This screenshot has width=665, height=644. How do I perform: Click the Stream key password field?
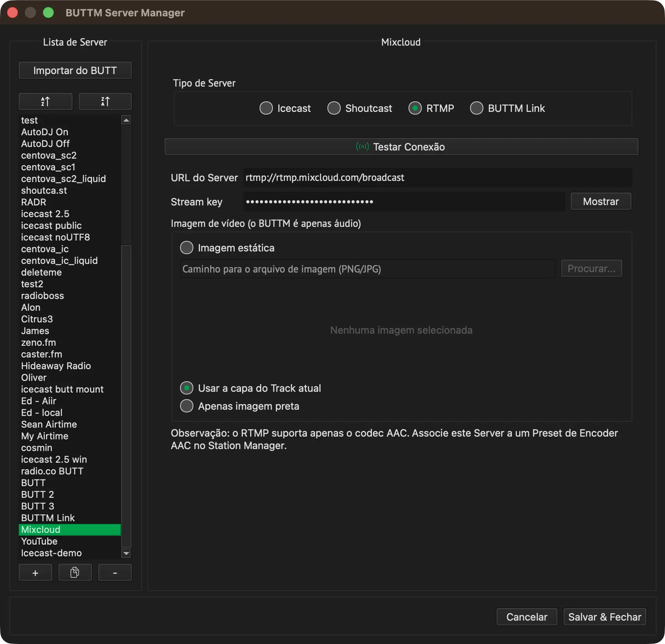coord(405,202)
